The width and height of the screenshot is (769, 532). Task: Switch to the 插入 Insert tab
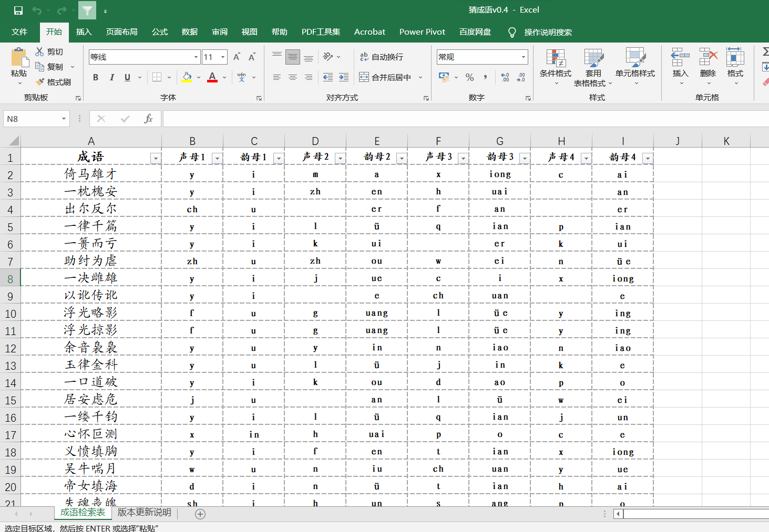(84, 32)
